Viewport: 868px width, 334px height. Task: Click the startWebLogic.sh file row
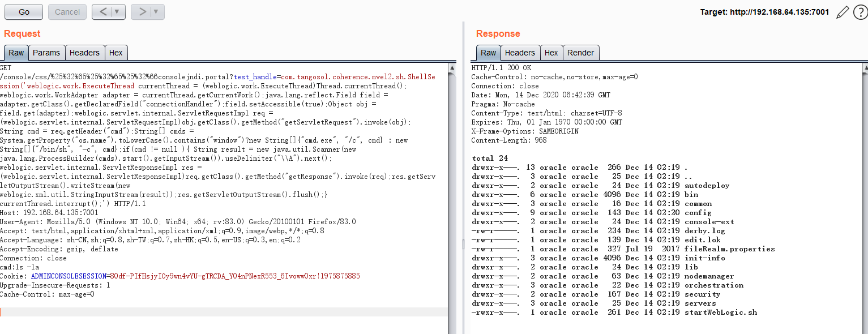point(614,312)
